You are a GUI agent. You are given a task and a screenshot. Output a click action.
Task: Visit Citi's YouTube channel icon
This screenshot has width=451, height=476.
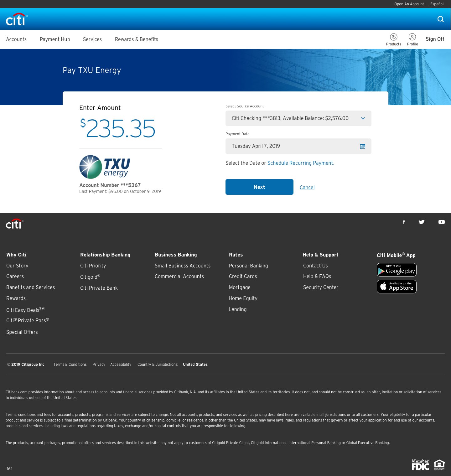(x=442, y=222)
